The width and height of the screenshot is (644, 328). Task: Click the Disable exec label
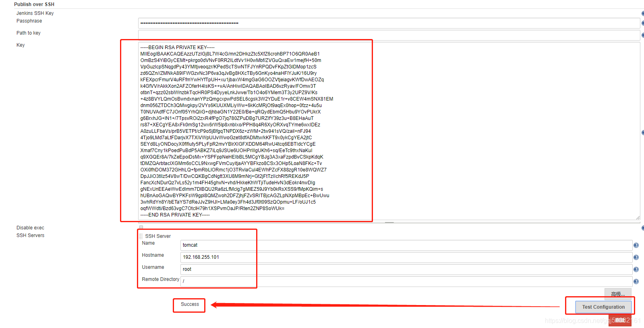[x=30, y=228]
